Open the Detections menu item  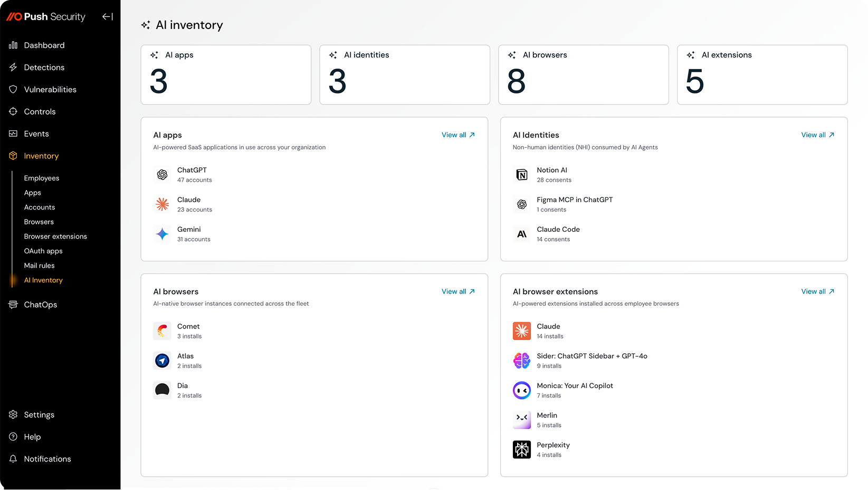click(44, 68)
